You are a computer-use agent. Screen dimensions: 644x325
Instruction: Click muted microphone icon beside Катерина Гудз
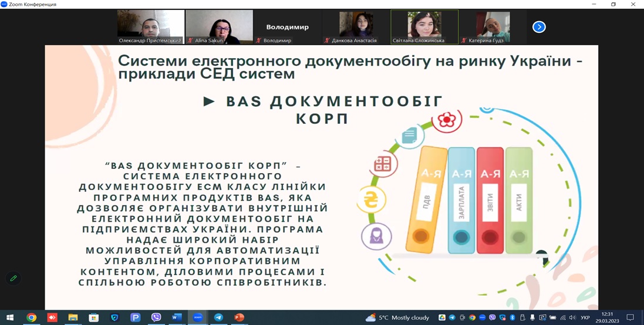coord(464,40)
